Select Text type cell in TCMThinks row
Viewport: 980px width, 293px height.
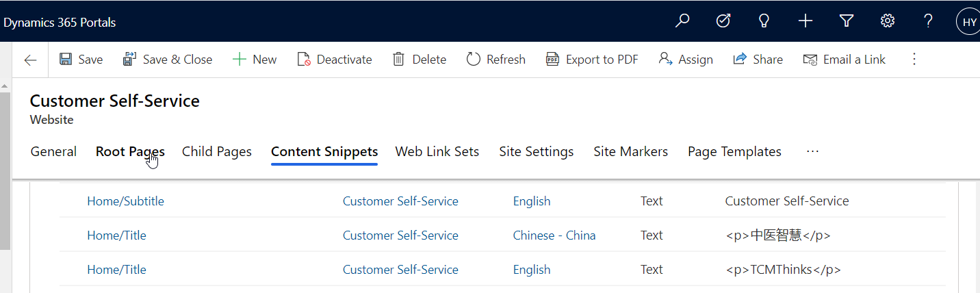coord(652,270)
